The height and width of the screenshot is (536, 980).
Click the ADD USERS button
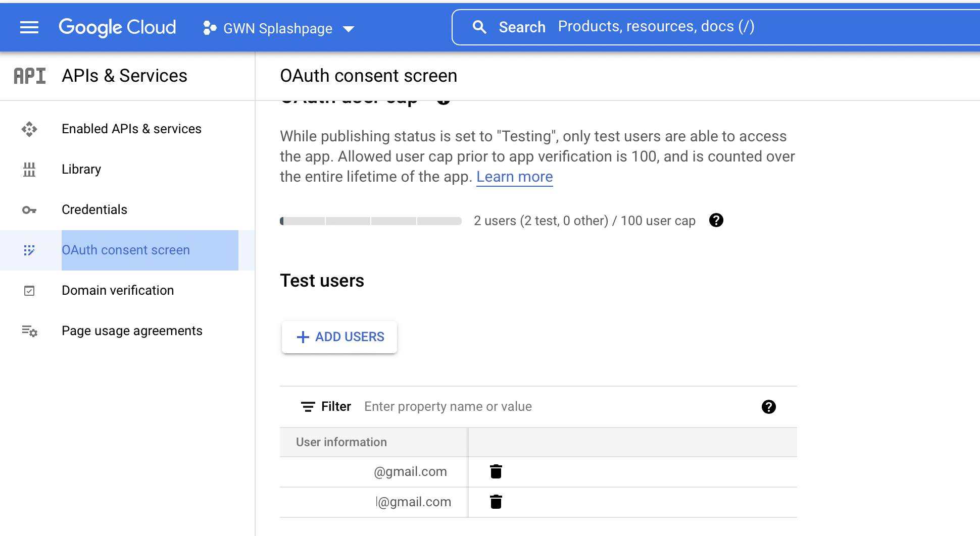pos(339,337)
